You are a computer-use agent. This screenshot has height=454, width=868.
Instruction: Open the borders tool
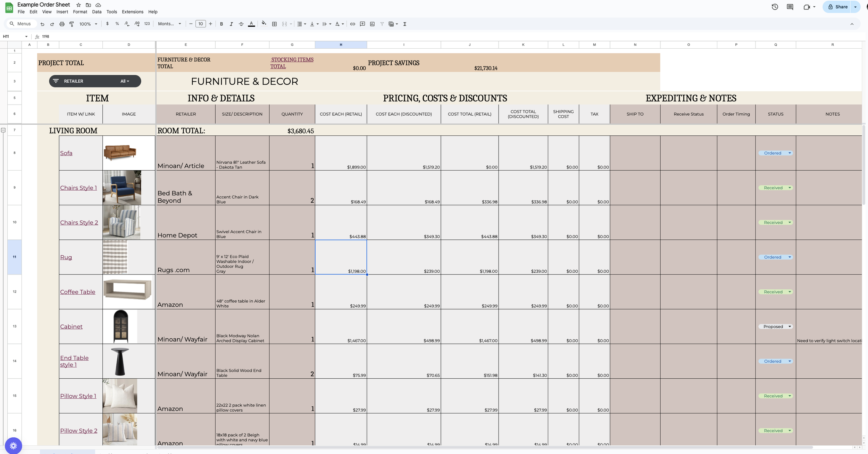click(274, 24)
